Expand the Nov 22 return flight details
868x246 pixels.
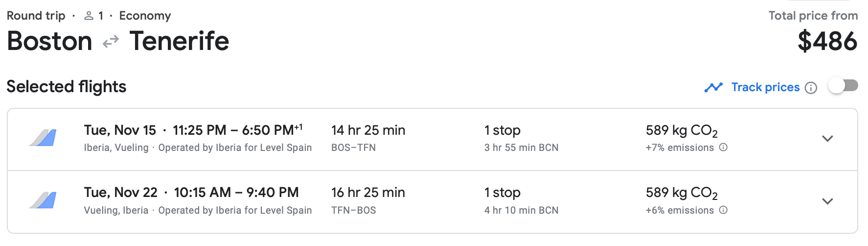click(x=827, y=201)
